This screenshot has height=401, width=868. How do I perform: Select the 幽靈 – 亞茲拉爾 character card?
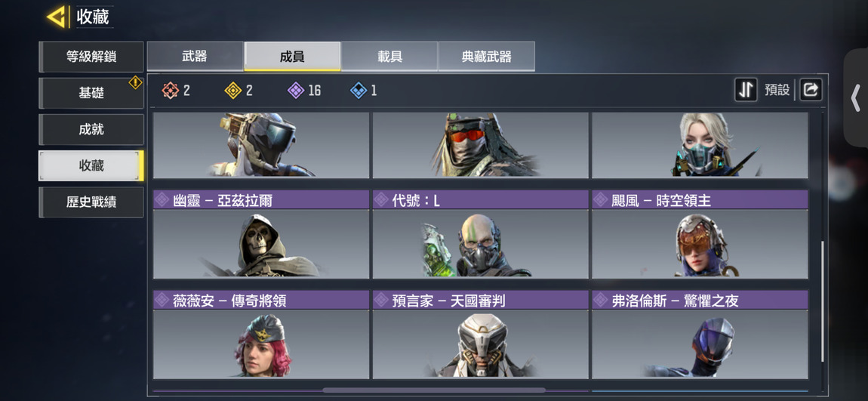pyautogui.click(x=260, y=234)
